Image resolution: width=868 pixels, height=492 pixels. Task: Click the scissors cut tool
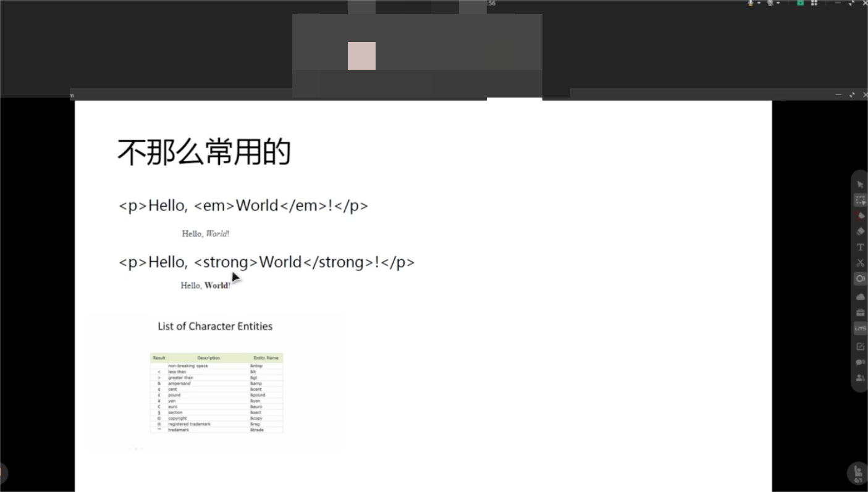860,263
